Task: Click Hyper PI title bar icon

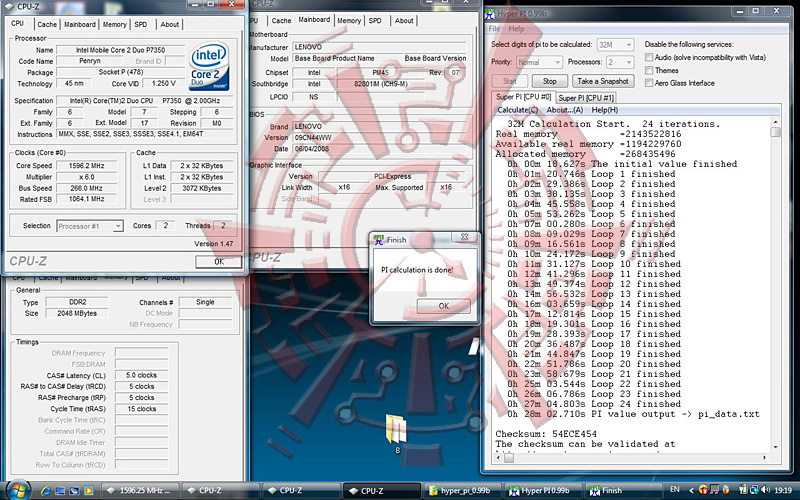Action: pyautogui.click(x=490, y=14)
